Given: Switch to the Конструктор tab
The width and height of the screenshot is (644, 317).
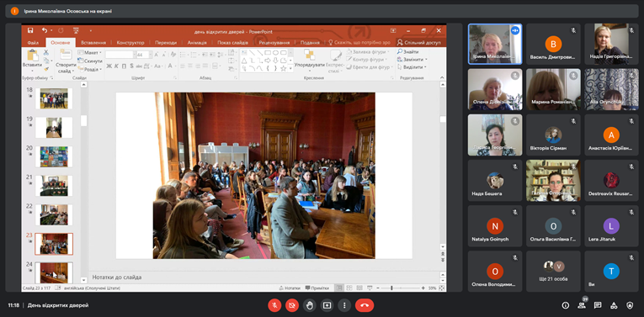Looking at the screenshot, I should click(130, 43).
